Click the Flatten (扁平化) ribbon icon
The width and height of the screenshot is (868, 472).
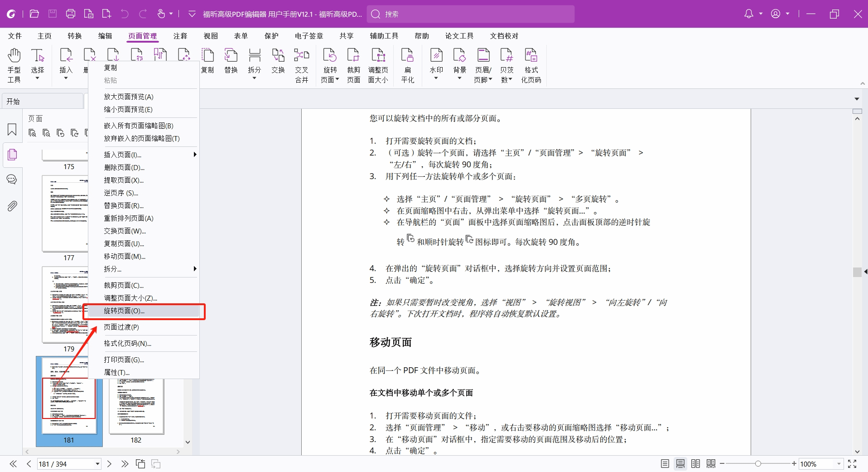pyautogui.click(x=407, y=65)
